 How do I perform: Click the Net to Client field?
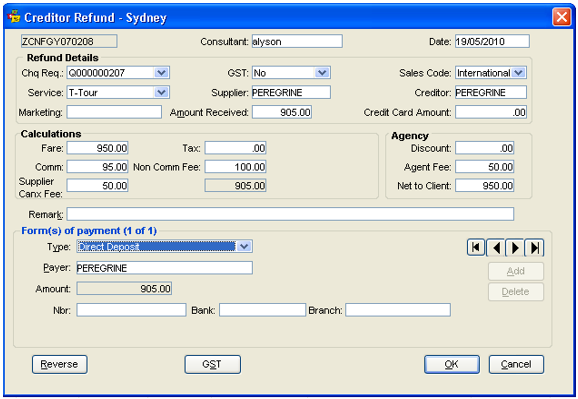coord(484,185)
